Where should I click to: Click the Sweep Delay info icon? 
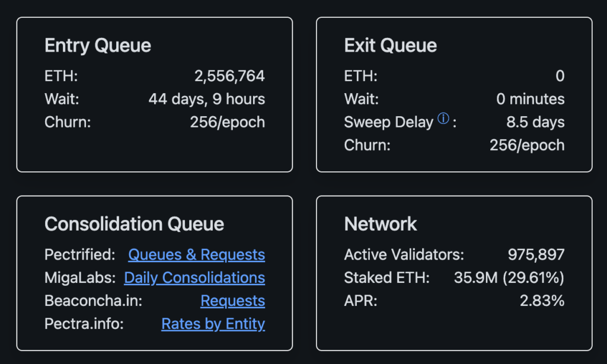coord(443,119)
